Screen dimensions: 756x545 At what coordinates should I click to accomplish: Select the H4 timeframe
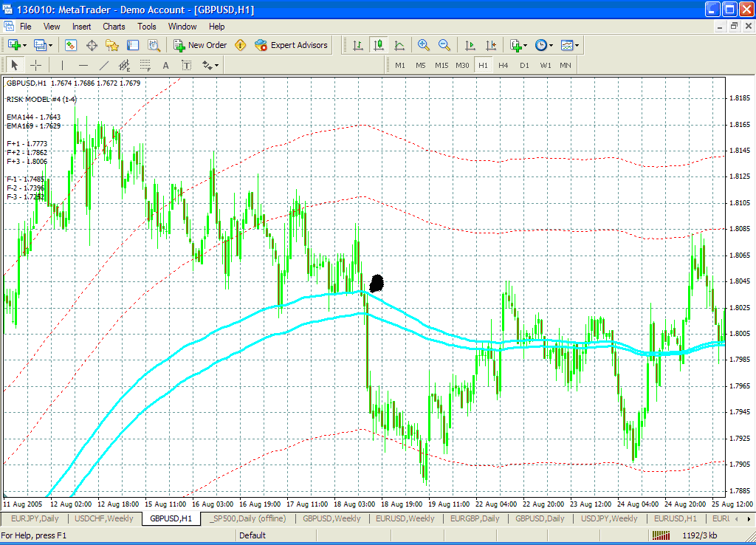coord(504,65)
